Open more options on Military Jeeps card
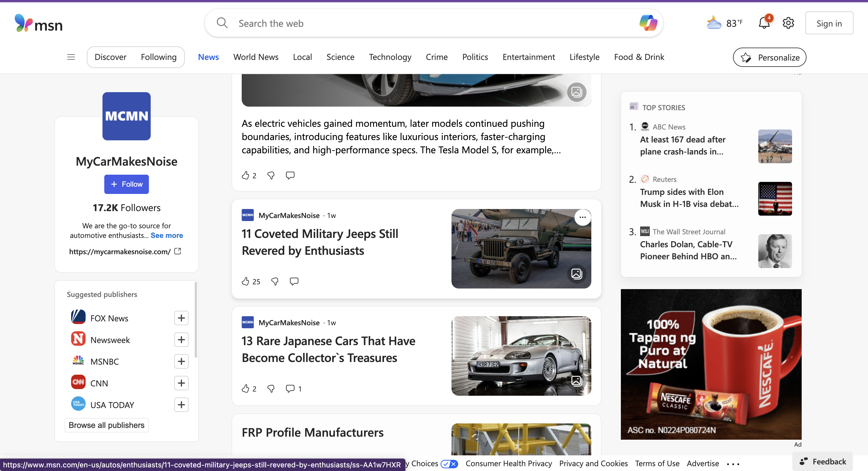This screenshot has width=868, height=471. tap(582, 217)
